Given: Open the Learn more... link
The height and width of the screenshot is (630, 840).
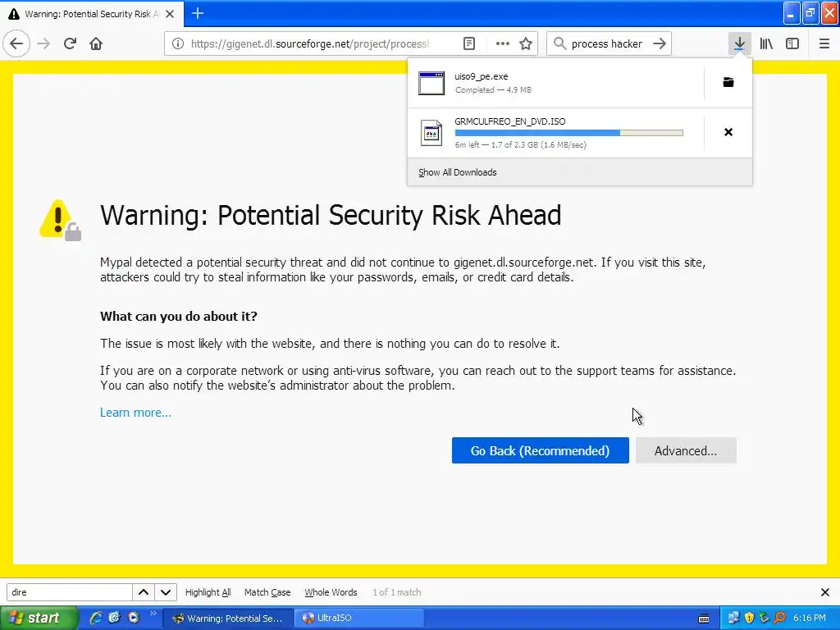Looking at the screenshot, I should point(135,413).
